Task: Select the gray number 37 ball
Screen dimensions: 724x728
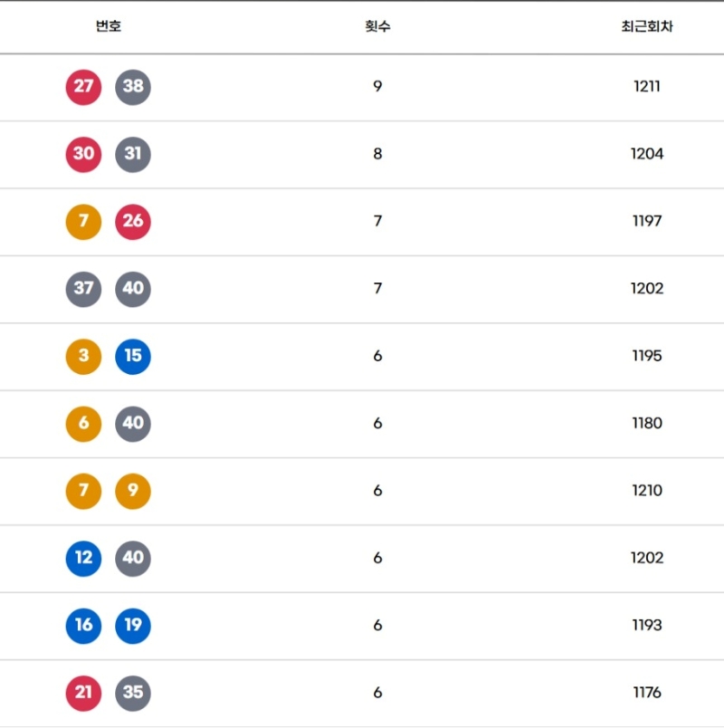Action: [83, 289]
